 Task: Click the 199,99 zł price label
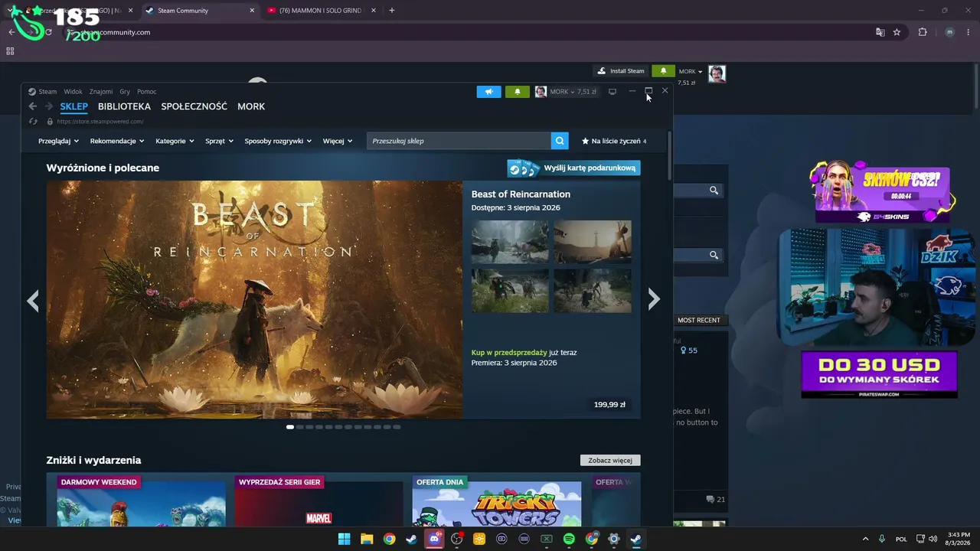click(609, 405)
